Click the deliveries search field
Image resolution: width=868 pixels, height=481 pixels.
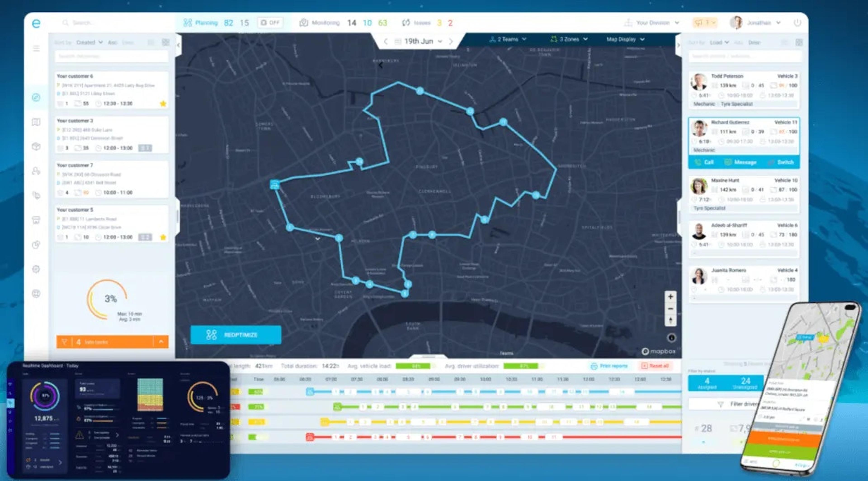tap(112, 56)
